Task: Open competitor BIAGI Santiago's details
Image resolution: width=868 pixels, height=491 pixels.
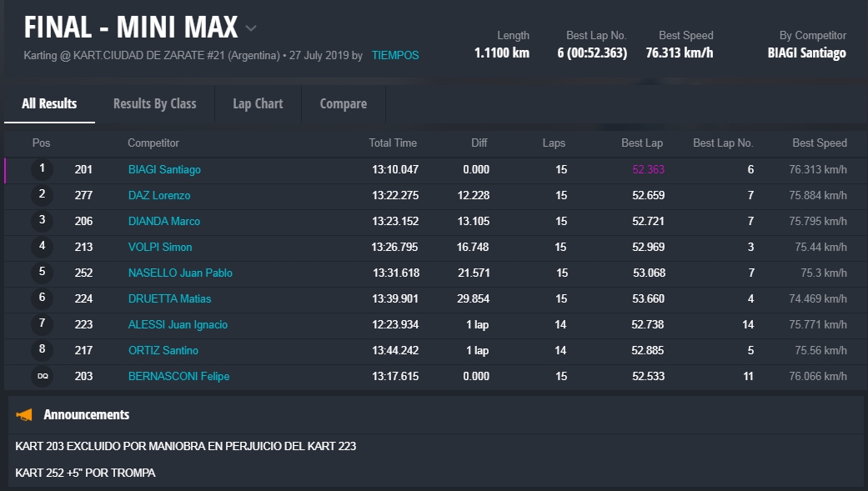Action: click(x=164, y=170)
